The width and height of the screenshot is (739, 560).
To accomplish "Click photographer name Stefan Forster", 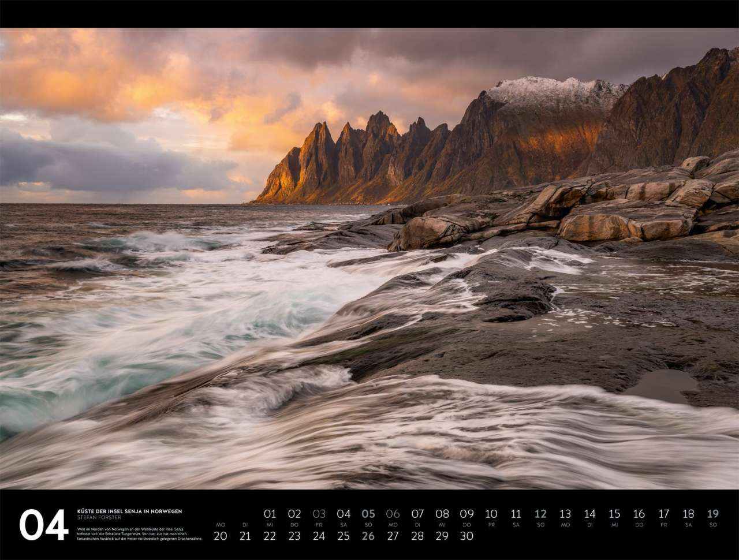I will (x=99, y=518).
